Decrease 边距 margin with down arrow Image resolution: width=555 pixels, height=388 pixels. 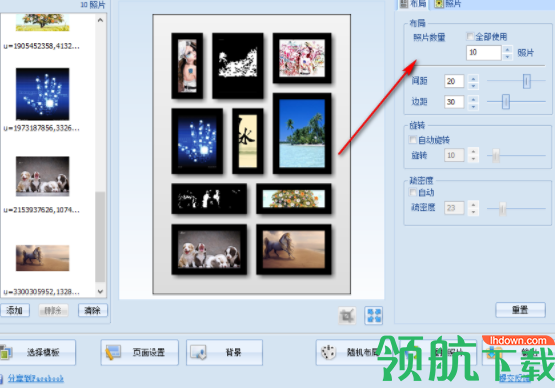click(473, 106)
